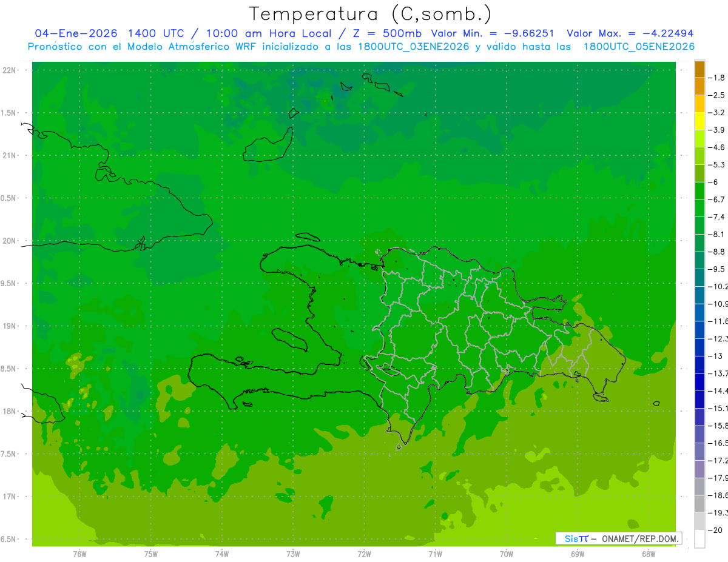Screen dimensions: 728x562
Task: Click the "76W" longitude label
Action: (x=79, y=554)
